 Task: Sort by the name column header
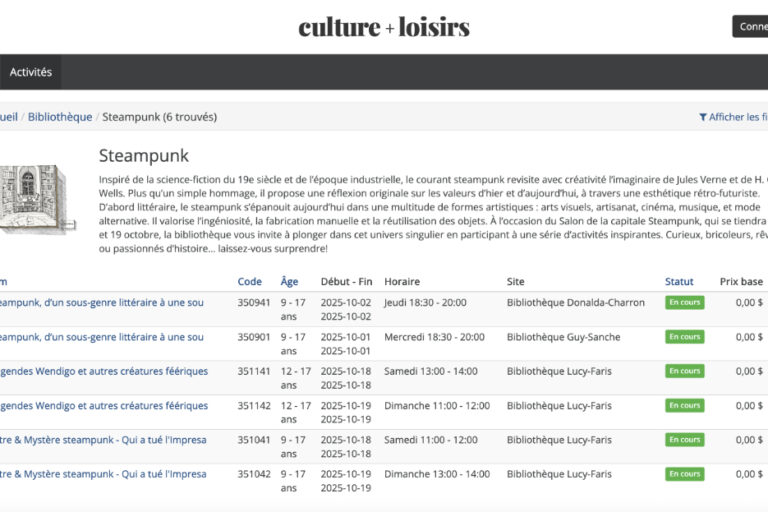tap(4, 281)
